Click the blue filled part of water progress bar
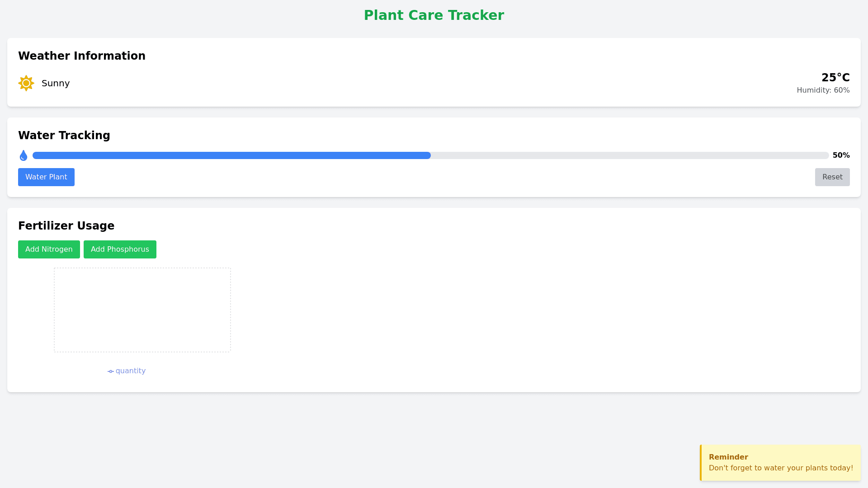Viewport: 868px width, 488px height. (231, 155)
